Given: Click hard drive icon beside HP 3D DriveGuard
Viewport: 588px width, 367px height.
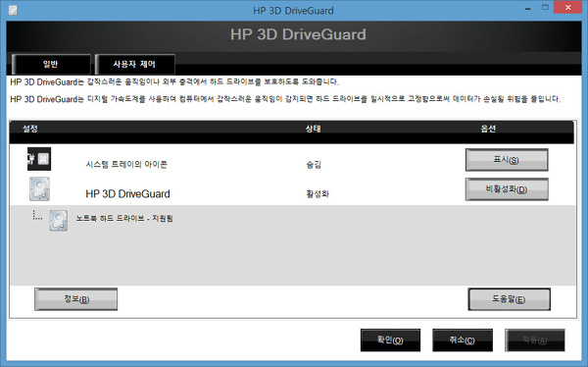Looking at the screenshot, I should click(39, 189).
